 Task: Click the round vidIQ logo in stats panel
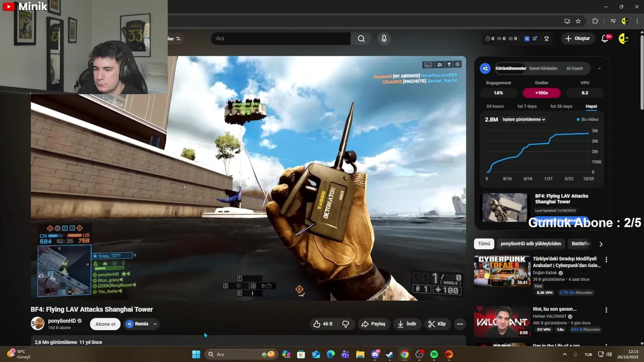coord(485,68)
